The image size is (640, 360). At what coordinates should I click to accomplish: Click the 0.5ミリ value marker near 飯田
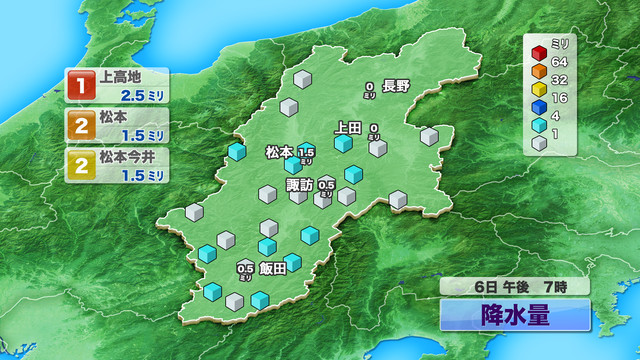pos(245,271)
